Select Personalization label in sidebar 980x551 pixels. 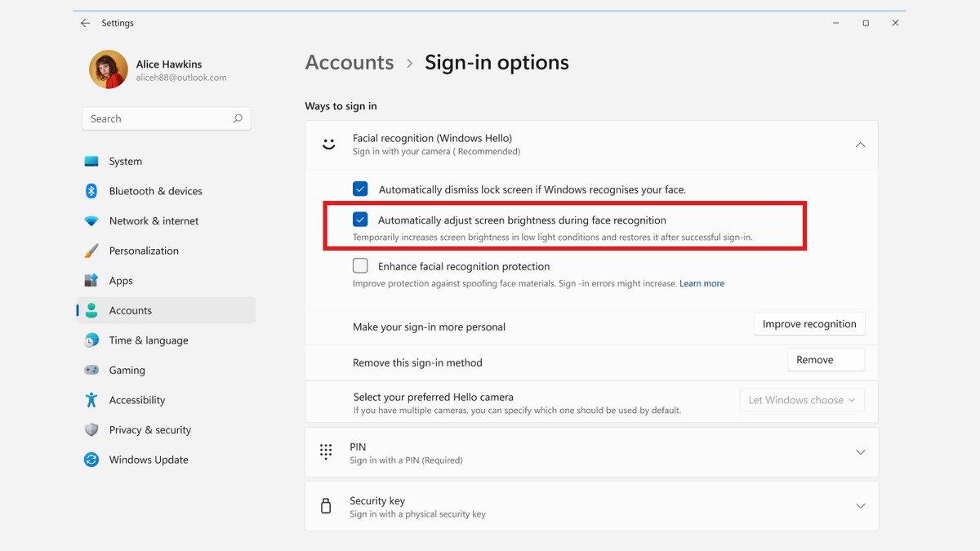(x=144, y=251)
